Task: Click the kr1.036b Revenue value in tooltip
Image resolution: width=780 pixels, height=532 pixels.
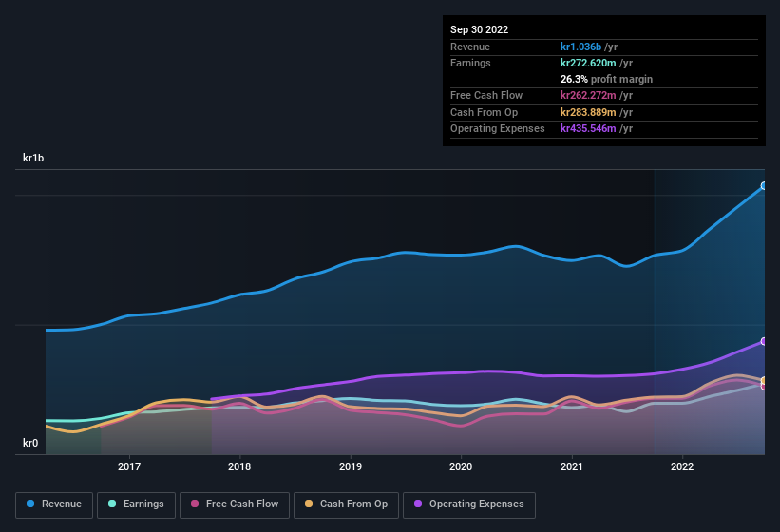Action: pyautogui.click(x=580, y=47)
